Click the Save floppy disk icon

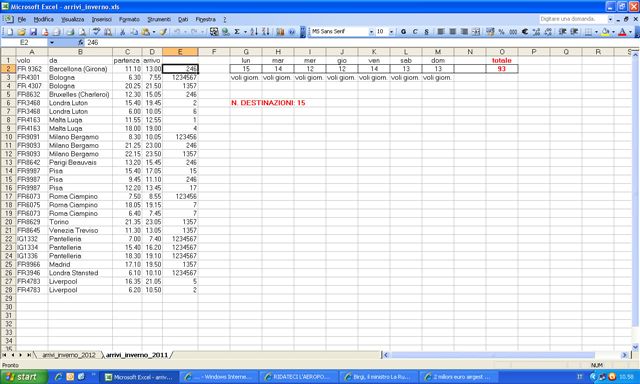pyautogui.click(x=33, y=32)
